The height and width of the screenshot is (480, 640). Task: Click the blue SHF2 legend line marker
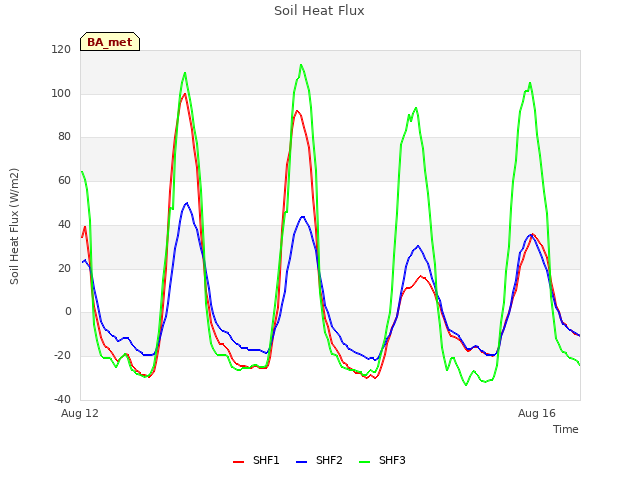click(x=301, y=462)
